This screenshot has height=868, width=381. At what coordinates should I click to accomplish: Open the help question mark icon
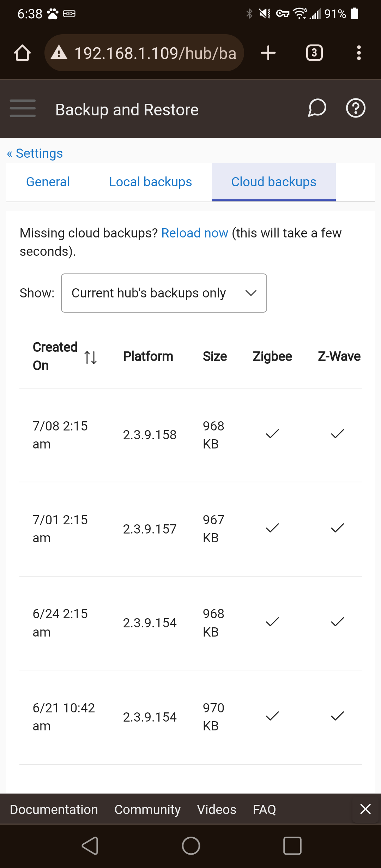(x=356, y=108)
